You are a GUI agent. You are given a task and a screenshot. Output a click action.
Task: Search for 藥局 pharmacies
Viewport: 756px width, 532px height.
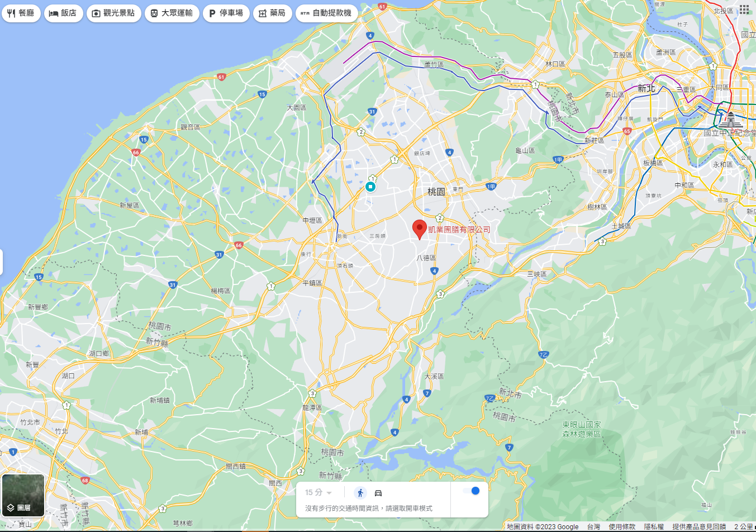click(273, 13)
